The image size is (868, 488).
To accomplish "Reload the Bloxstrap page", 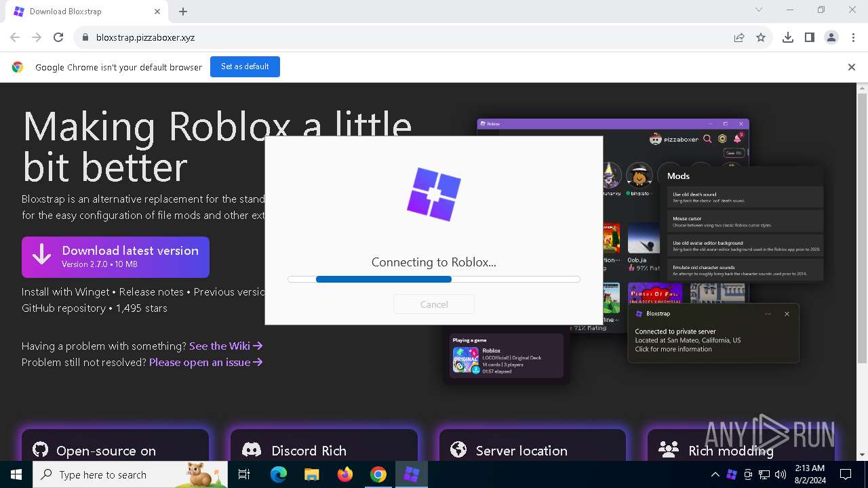I will [x=58, y=37].
